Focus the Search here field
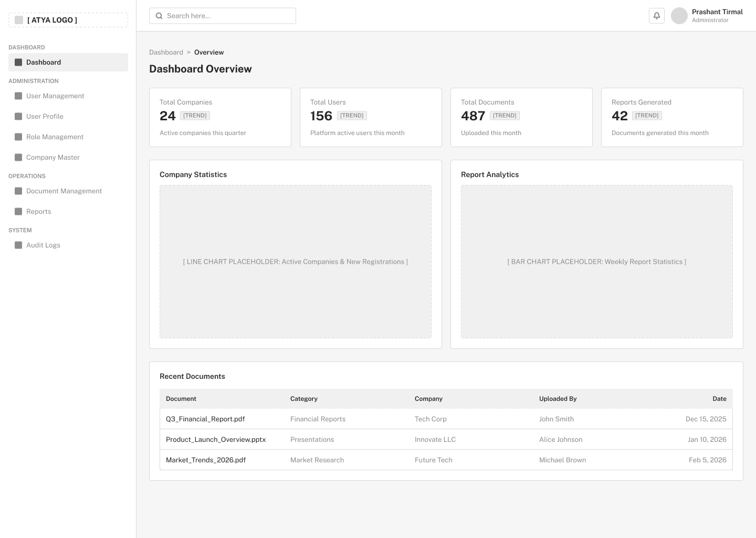The image size is (756, 538). point(223,16)
